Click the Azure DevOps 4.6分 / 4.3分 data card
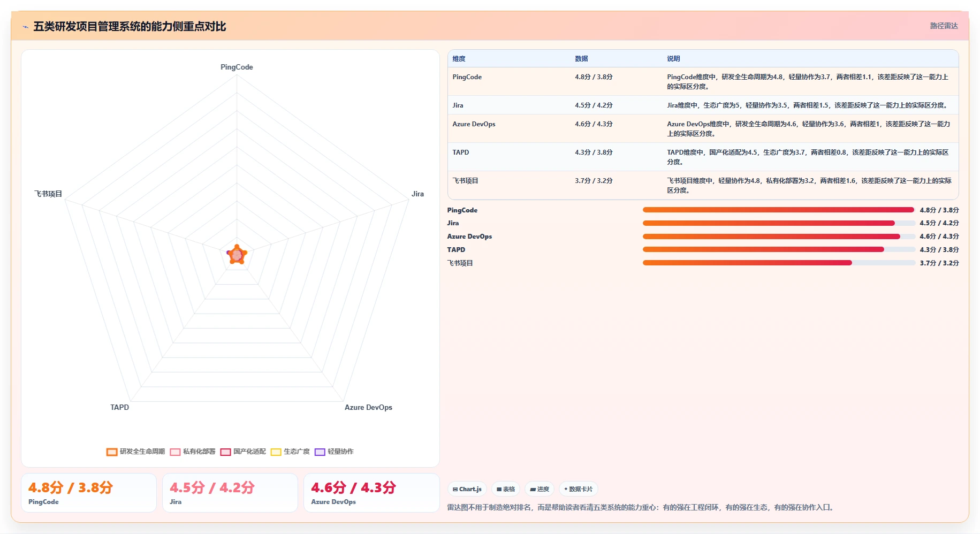The height and width of the screenshot is (534, 980). [x=371, y=493]
